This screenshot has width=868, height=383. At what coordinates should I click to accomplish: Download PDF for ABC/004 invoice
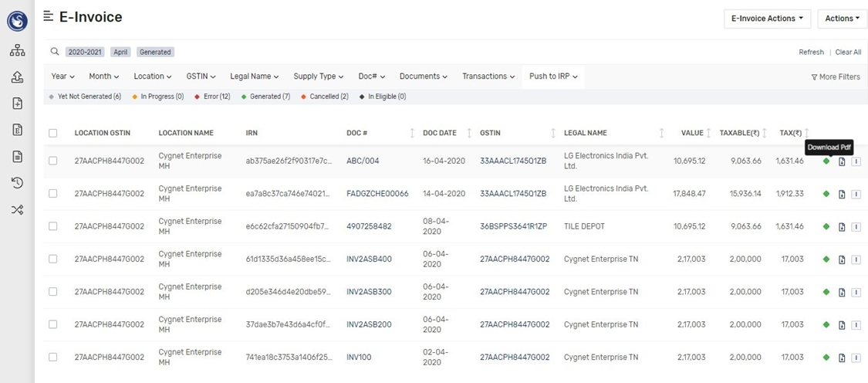coord(842,161)
